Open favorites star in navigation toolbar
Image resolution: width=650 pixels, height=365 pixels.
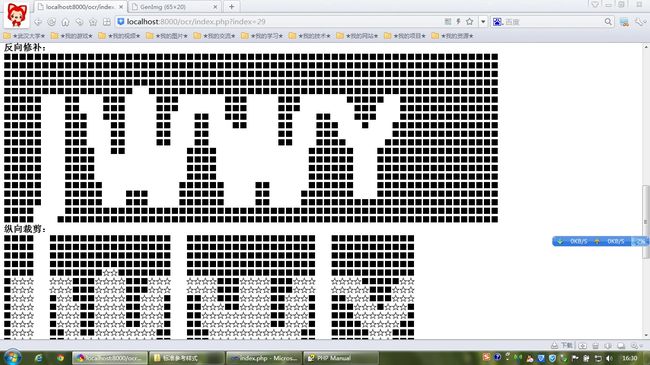[93, 22]
